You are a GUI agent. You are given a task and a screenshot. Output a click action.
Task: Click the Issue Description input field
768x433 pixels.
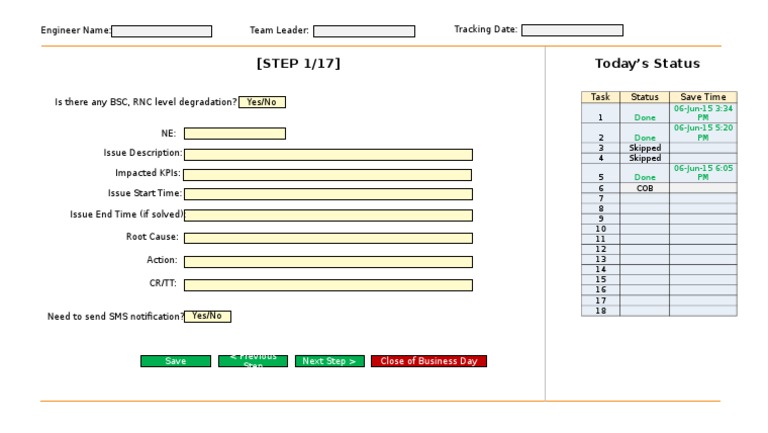tap(328, 155)
